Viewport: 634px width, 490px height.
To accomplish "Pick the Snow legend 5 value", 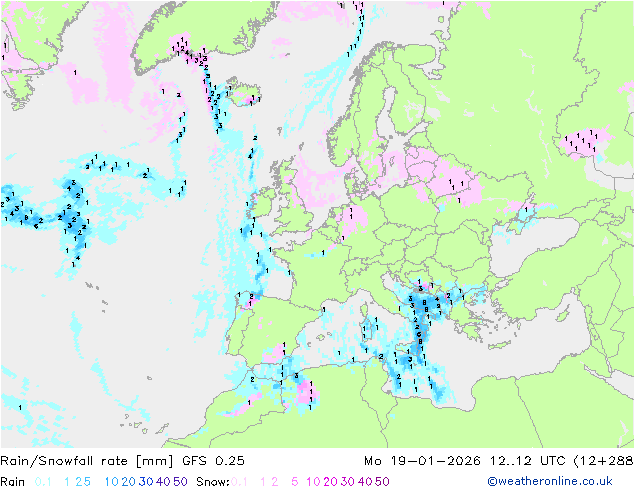I will (x=295, y=482).
